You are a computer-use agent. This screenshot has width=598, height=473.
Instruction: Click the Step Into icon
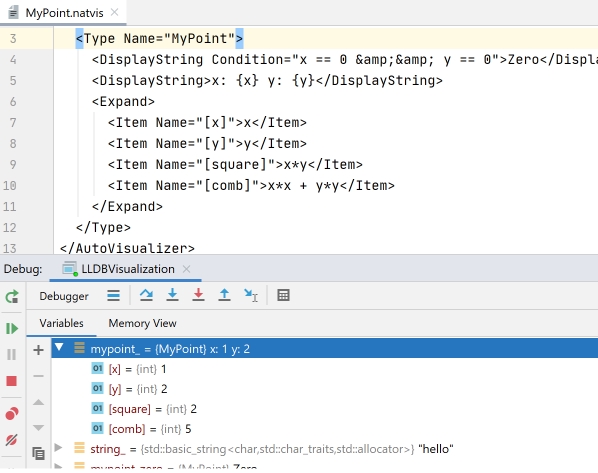click(172, 295)
